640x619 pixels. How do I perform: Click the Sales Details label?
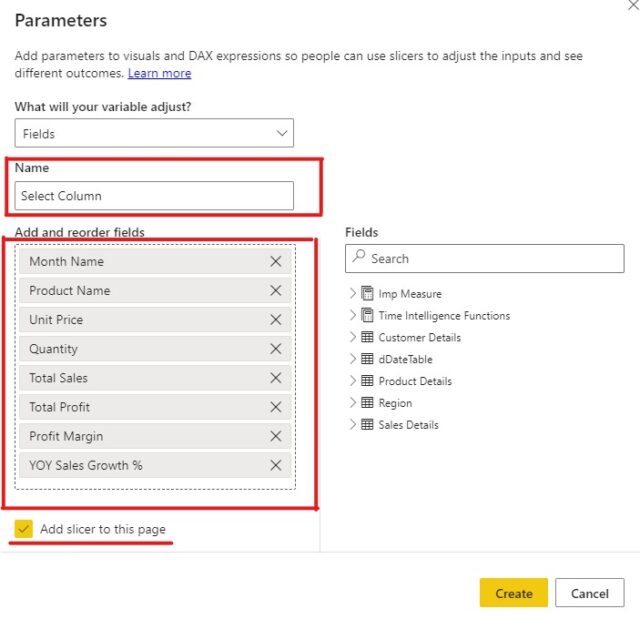408,425
